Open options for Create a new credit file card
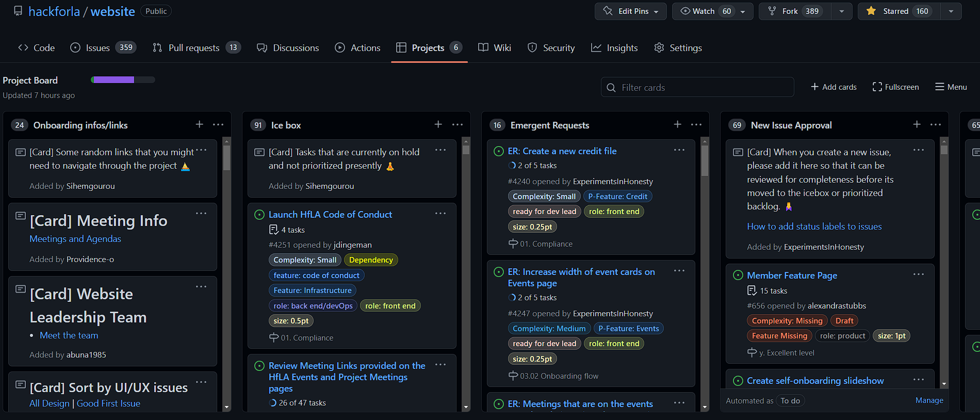 coord(679,150)
